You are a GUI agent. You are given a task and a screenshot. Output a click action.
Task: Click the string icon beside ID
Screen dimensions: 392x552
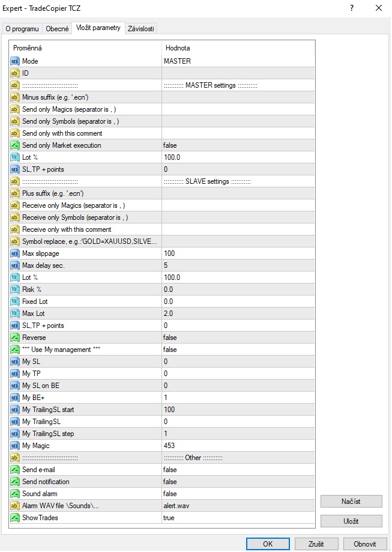(15, 73)
